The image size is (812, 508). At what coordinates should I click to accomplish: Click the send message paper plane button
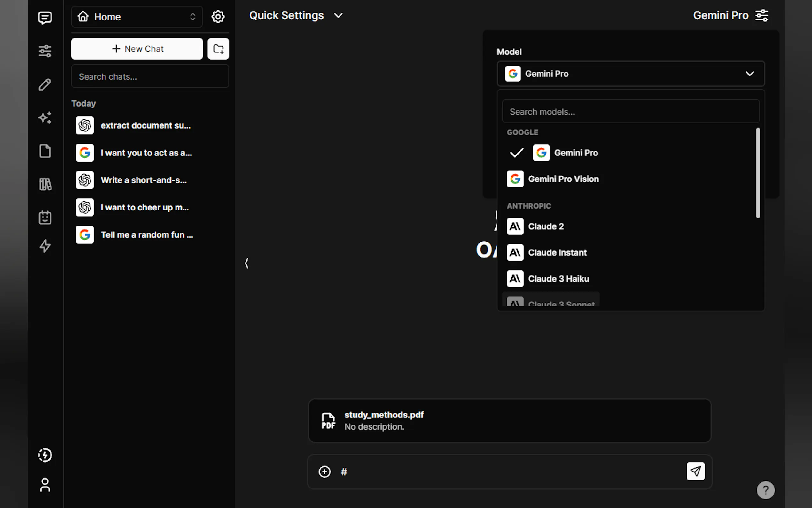[x=695, y=471]
